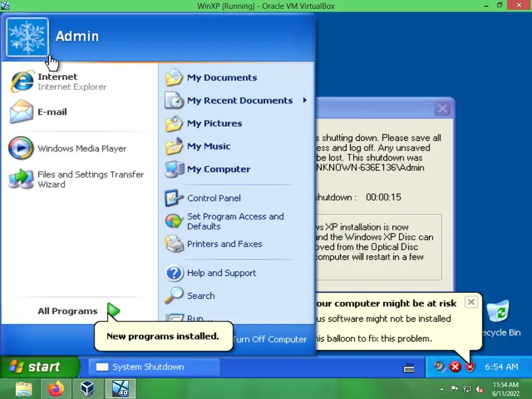Close the computer might be at risk balloon
Screen dimensions: 532x399
(471, 302)
